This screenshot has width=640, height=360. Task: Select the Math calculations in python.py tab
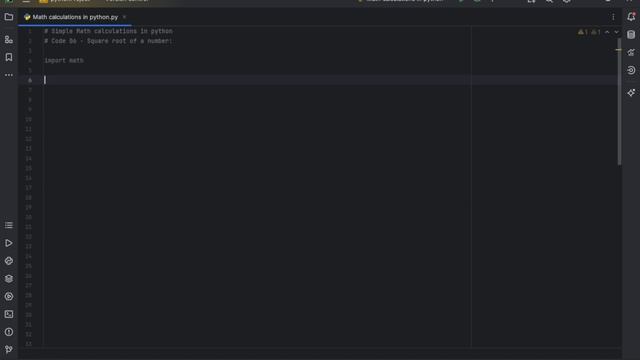point(75,17)
